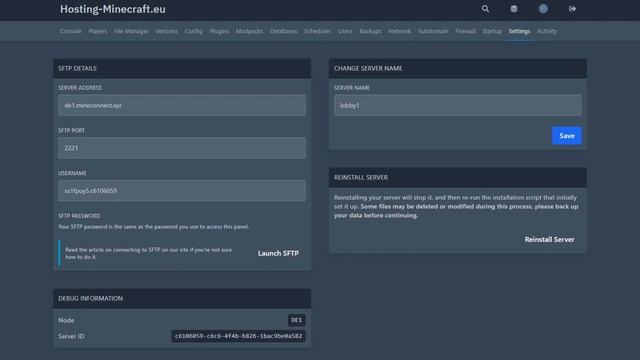
Task: Open the Activity tab
Action: coord(547,31)
